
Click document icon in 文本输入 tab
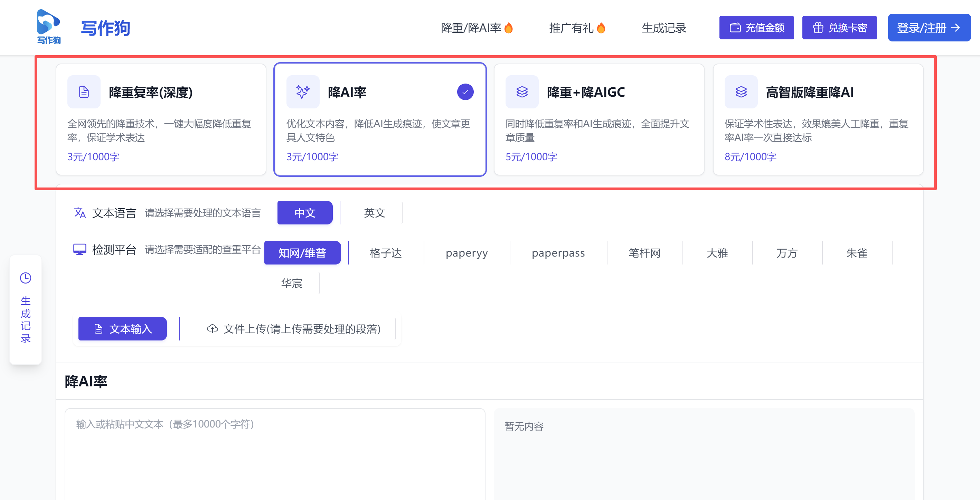(98, 328)
